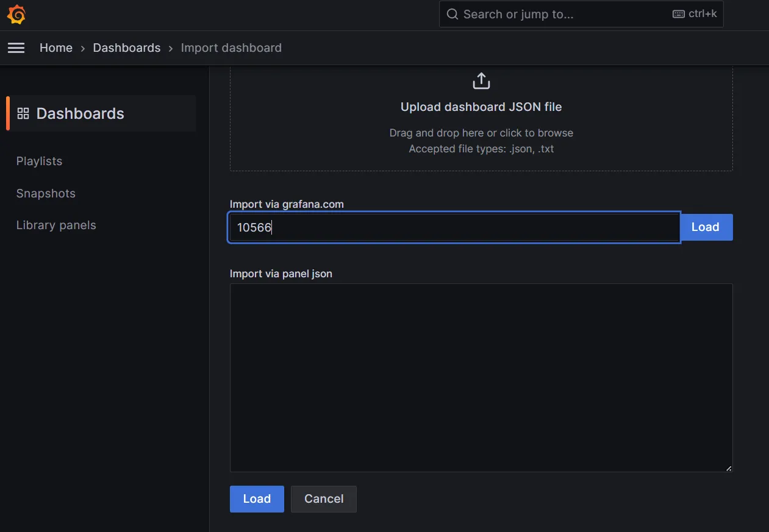Open Snapshots in the sidebar
Viewport: 769px width, 532px height.
[46, 193]
